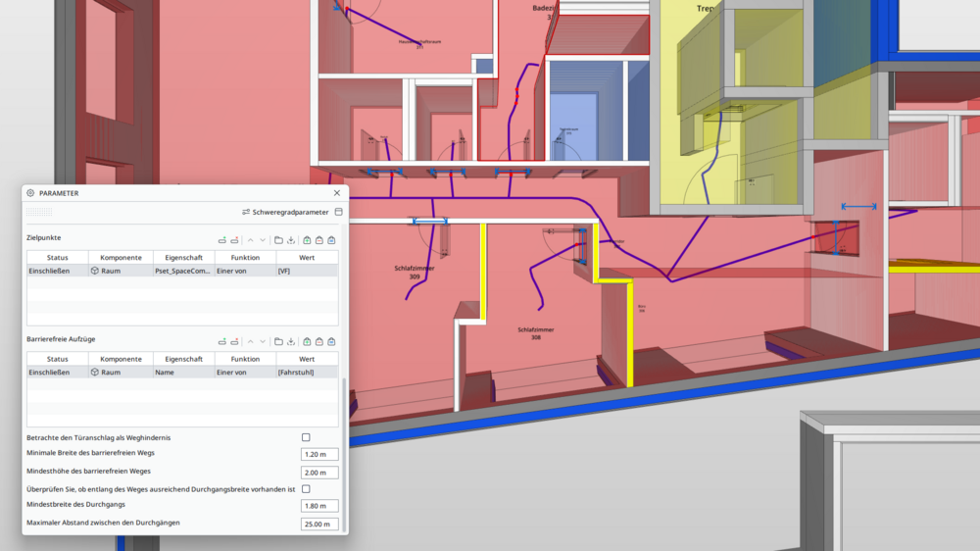This screenshot has width=980, height=551.
Task: Open folder icon in Barrierefreie Aufzüge toolbar
Action: pos(278,341)
